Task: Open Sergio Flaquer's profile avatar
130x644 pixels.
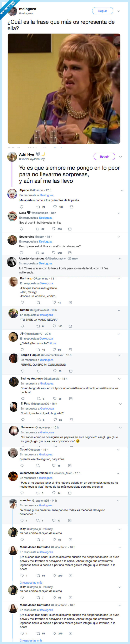Action: point(14,358)
